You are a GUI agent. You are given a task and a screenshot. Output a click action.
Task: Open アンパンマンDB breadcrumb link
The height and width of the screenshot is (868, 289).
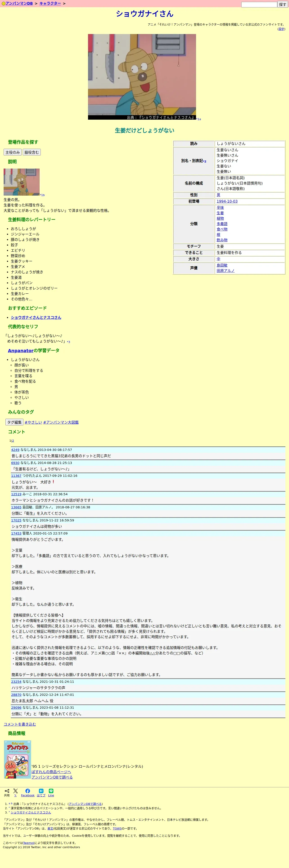19,3
